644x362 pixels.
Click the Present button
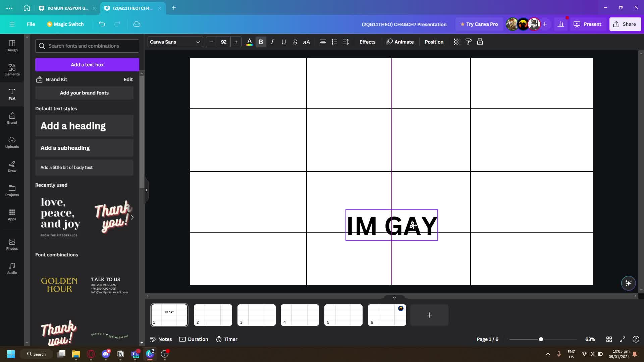(x=588, y=24)
